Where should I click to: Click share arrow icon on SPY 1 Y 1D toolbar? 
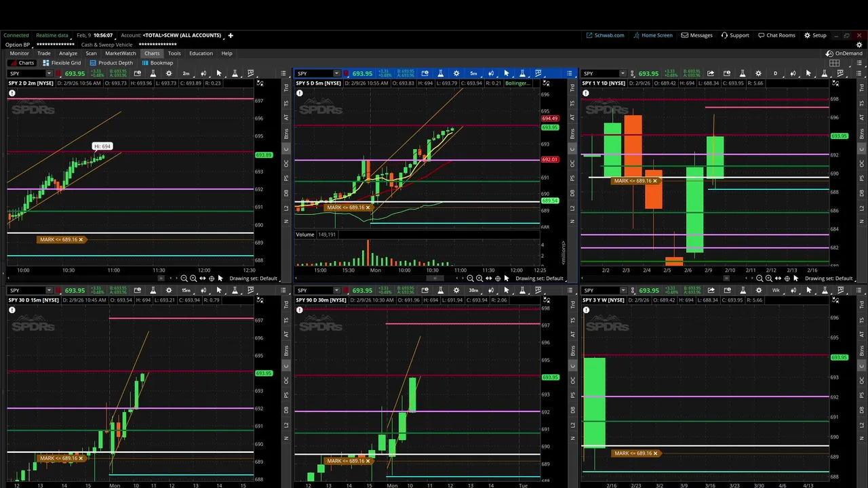[710, 73]
